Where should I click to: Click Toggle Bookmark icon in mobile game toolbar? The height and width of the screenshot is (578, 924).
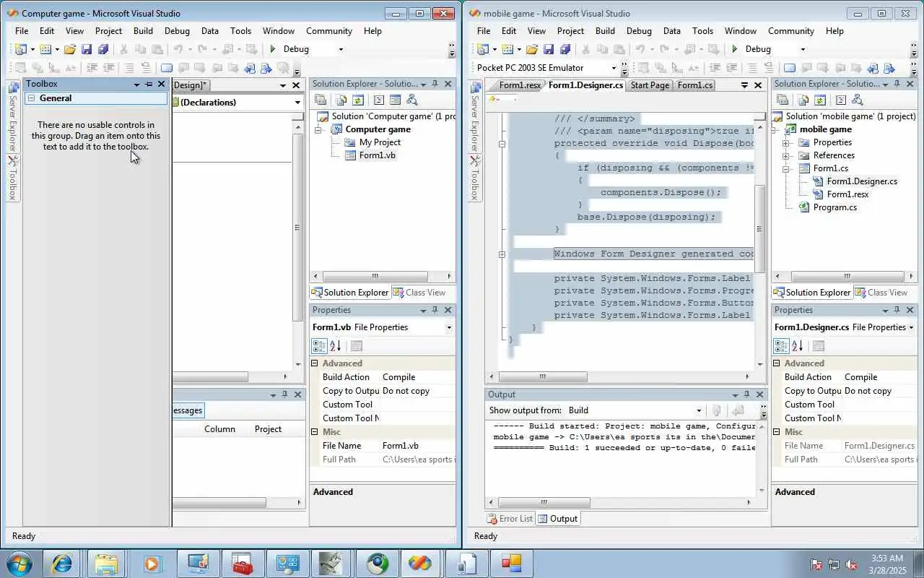coord(790,68)
